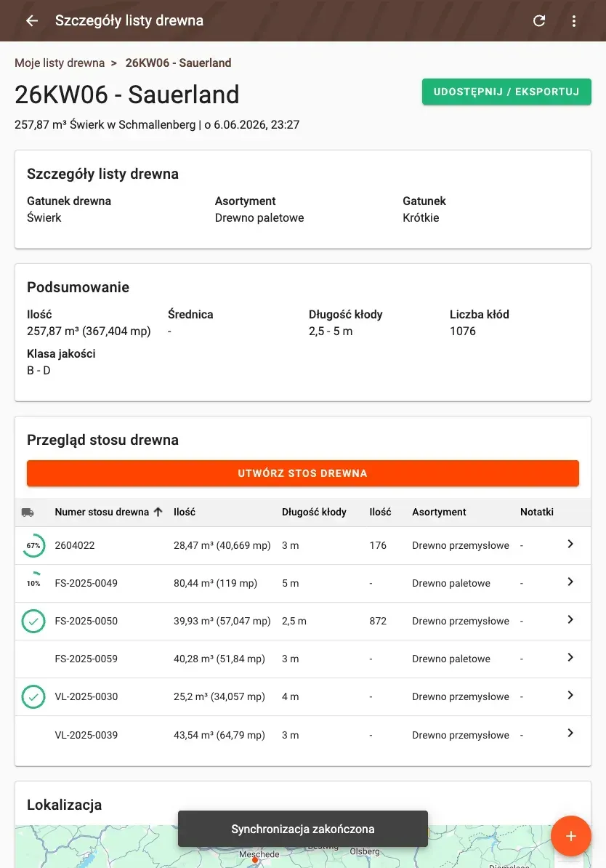Image resolution: width=606 pixels, height=868 pixels.
Task: Select the stack number FS-2025-0049
Action: coord(86,583)
